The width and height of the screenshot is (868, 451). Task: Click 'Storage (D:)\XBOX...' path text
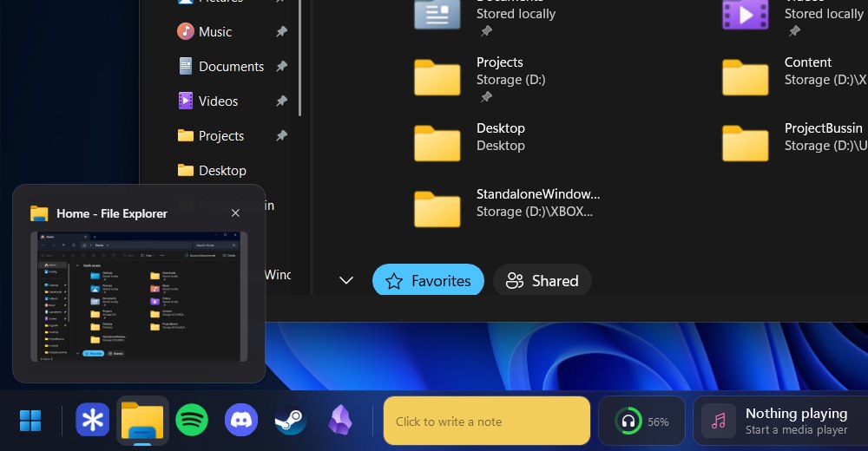point(534,212)
